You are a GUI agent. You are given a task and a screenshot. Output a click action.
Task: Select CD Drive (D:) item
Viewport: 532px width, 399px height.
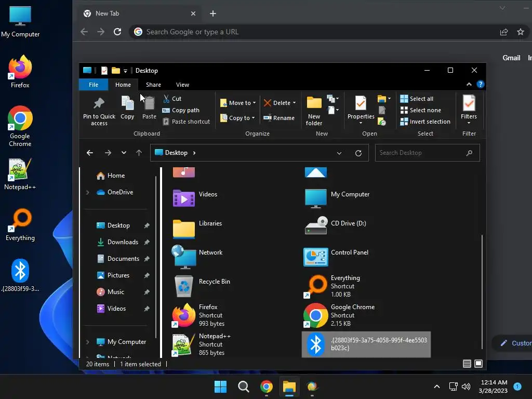[x=335, y=225]
